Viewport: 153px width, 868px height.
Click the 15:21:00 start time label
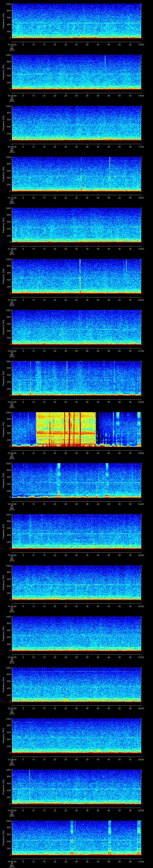pyautogui.click(x=12, y=402)
